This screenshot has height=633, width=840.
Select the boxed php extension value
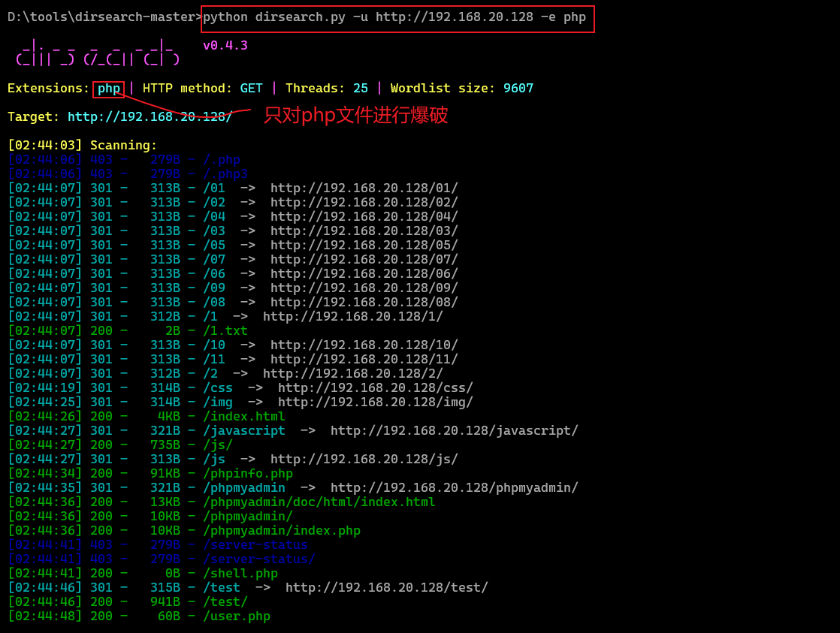[109, 89]
